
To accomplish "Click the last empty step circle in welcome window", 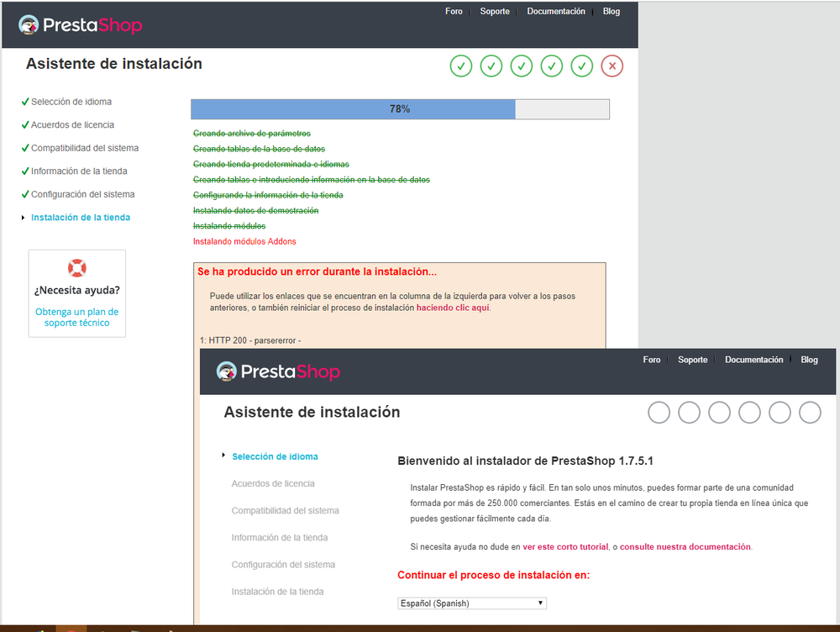I will [810, 412].
